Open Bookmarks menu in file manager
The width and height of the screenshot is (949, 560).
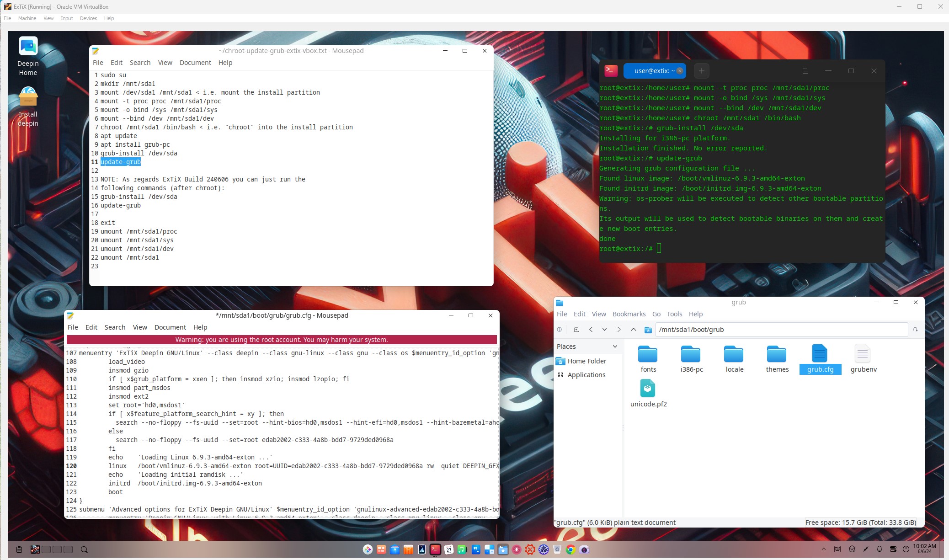(x=629, y=314)
